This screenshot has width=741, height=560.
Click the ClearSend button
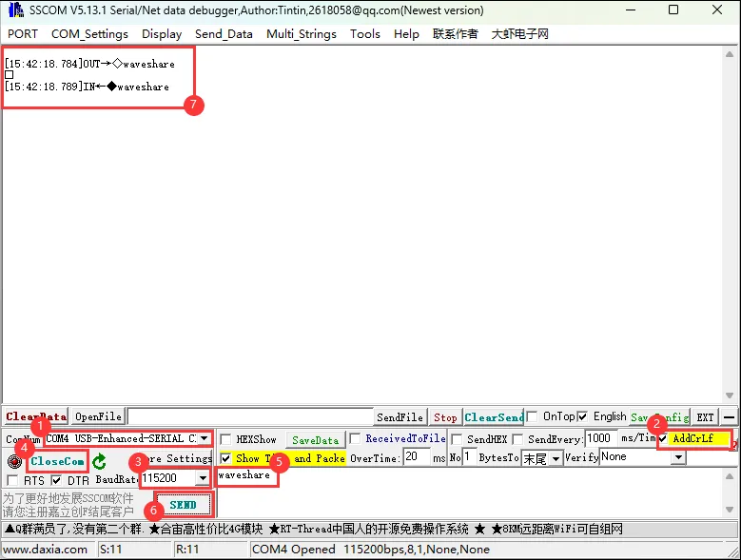tap(494, 417)
